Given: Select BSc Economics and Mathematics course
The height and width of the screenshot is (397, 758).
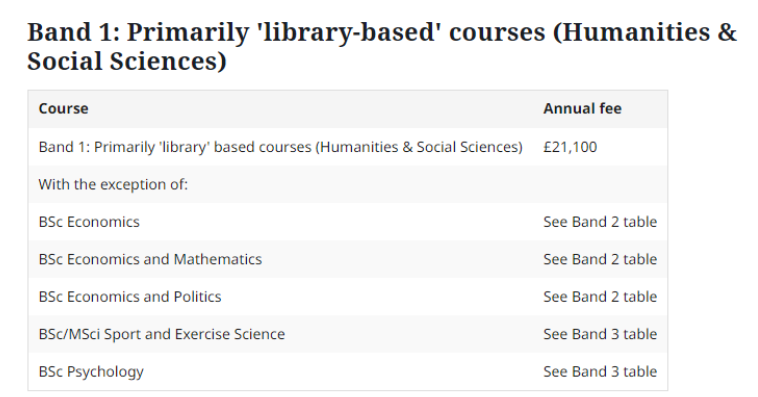Looking at the screenshot, I should [x=150, y=259].
